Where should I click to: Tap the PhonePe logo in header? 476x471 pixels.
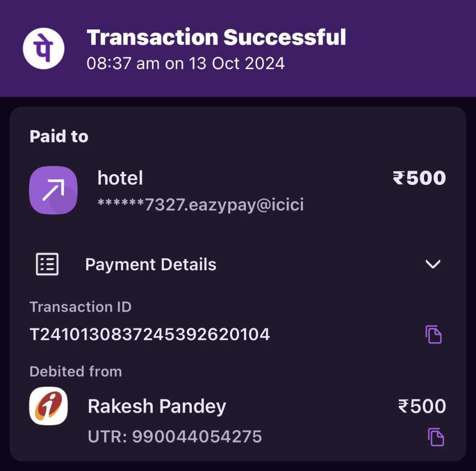click(43, 49)
